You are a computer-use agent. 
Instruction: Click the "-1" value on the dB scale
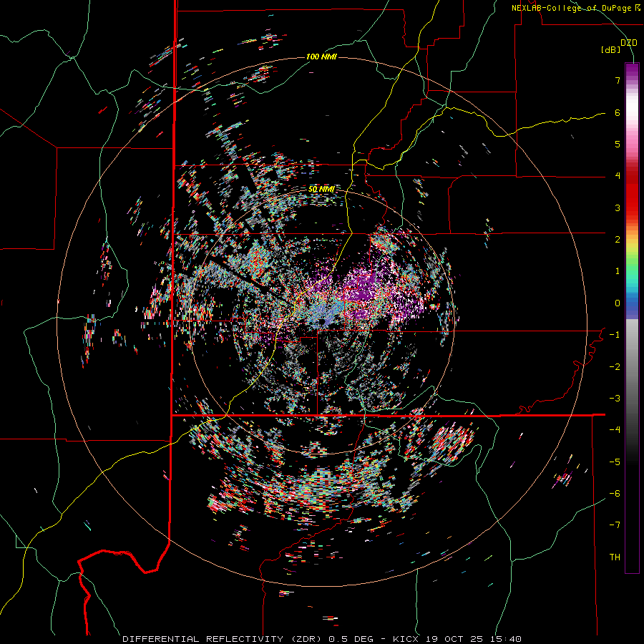click(x=615, y=335)
